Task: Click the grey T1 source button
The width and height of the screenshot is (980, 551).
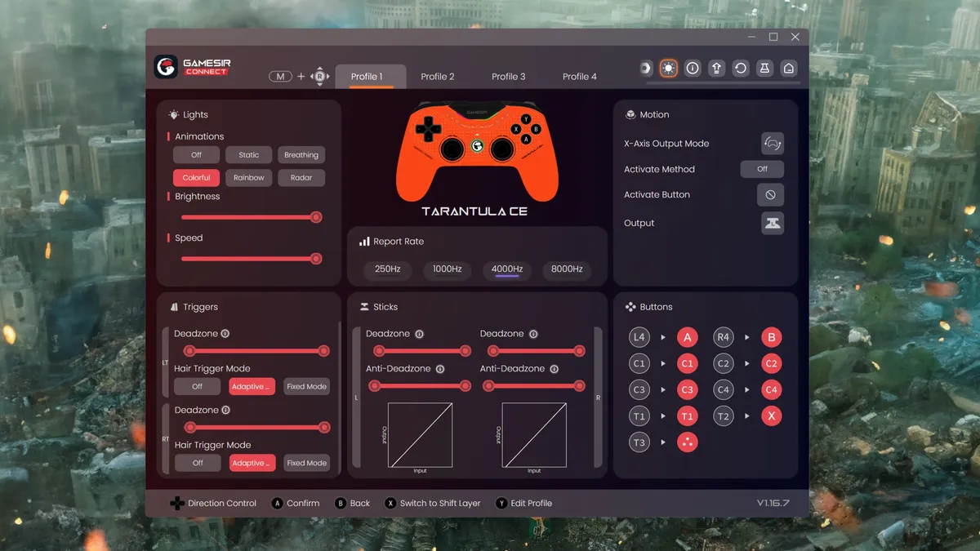Action: point(639,416)
